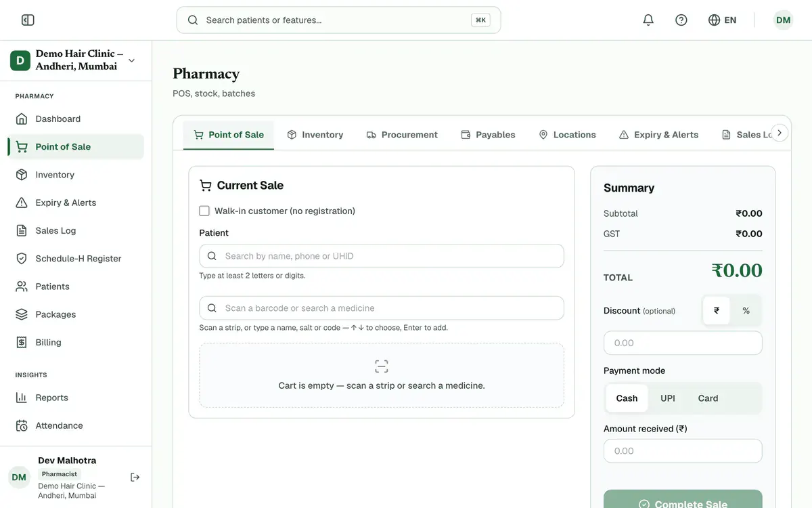Focus the Search patients or features box
This screenshot has height=508, width=812.
tap(338, 20)
